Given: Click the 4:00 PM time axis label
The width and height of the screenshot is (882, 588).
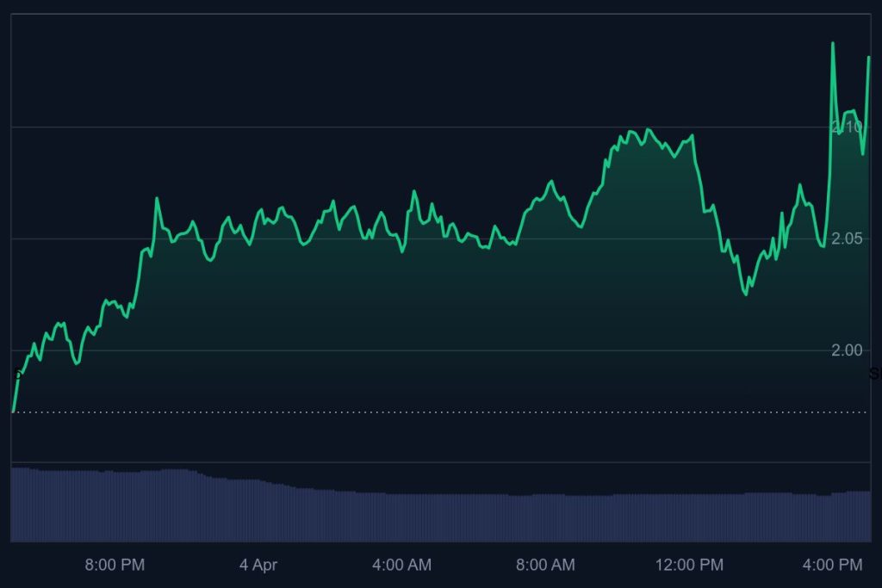Looking at the screenshot, I should pos(833,565).
